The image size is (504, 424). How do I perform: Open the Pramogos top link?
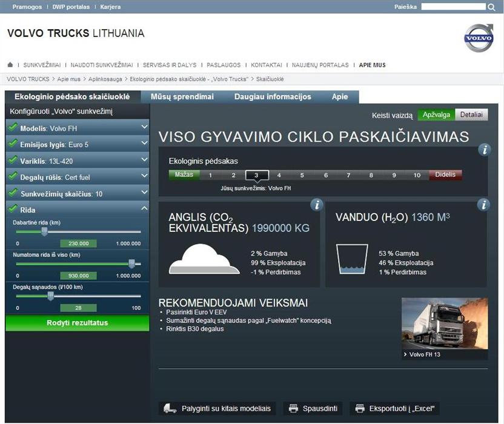click(x=27, y=7)
